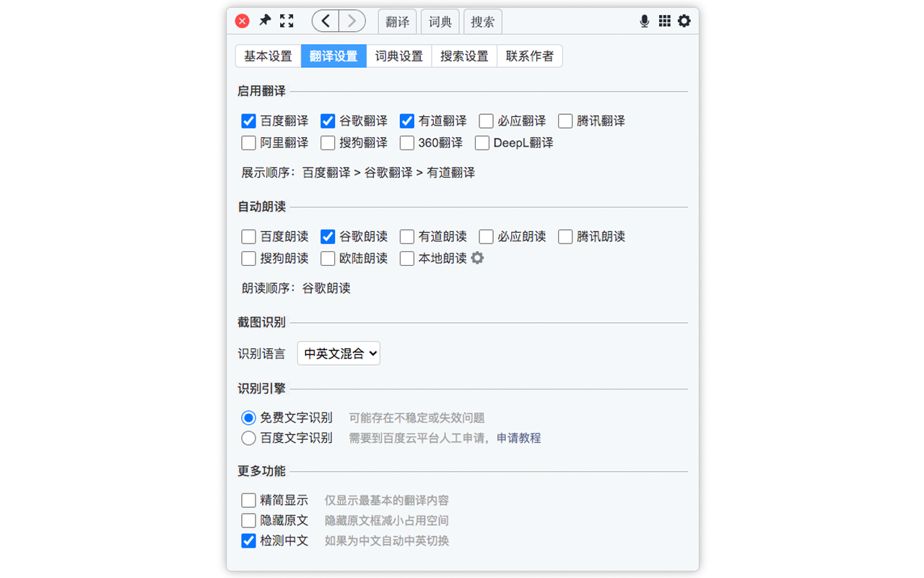This screenshot has width=924, height=578.
Task: Click the 隐藏原文框减小占用空间 description
Action: point(387,520)
